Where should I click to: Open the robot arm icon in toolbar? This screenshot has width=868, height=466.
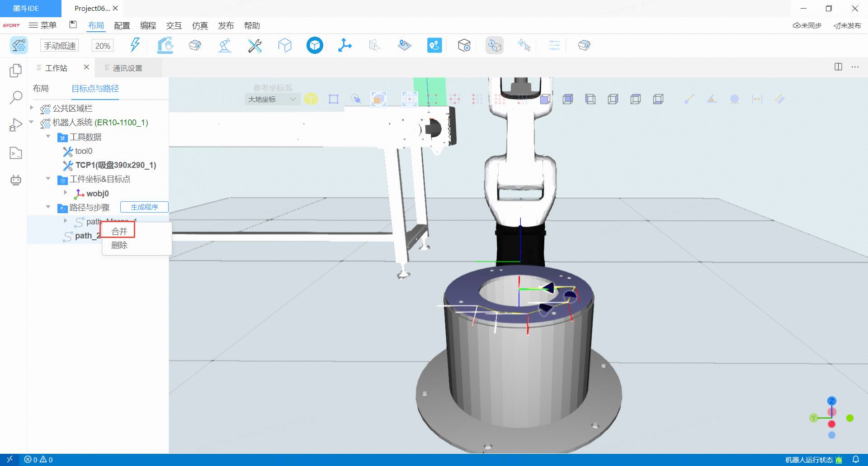pyautogui.click(x=225, y=45)
